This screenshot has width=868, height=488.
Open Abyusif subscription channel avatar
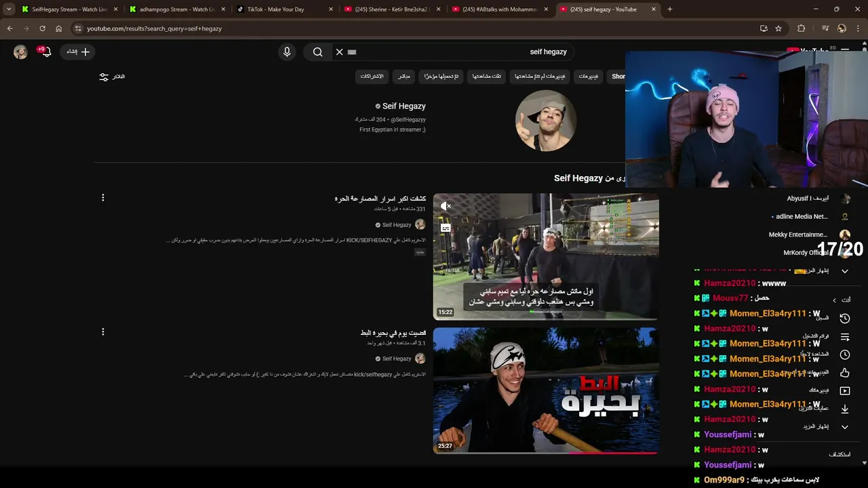click(845, 199)
